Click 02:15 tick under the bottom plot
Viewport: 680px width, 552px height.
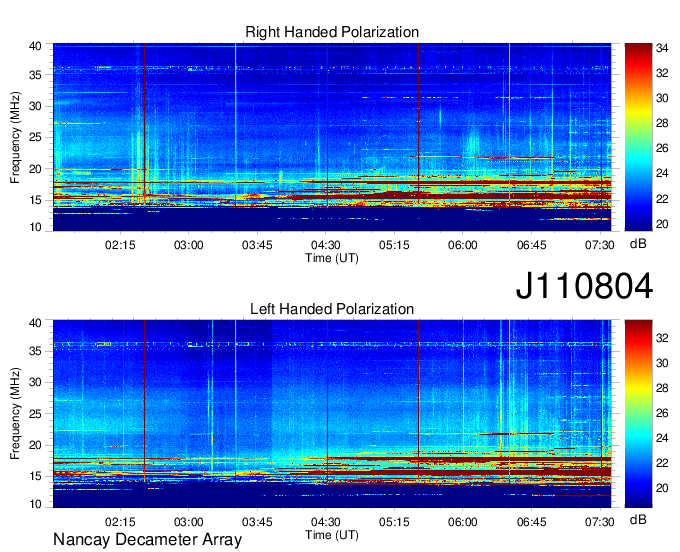(120, 522)
